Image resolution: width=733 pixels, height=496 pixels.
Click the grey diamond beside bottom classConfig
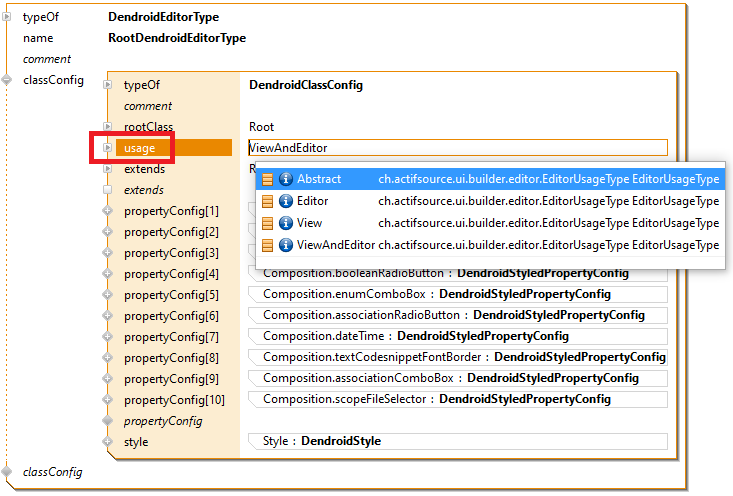pyautogui.click(x=7, y=471)
